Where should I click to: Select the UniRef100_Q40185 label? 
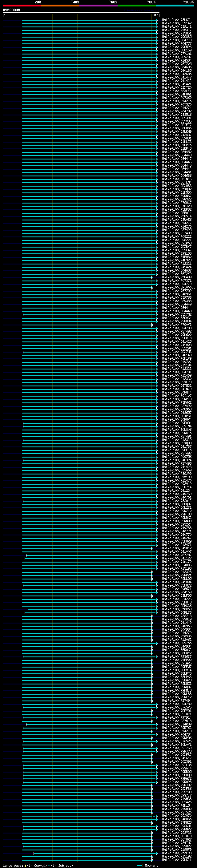tap(177, 71)
